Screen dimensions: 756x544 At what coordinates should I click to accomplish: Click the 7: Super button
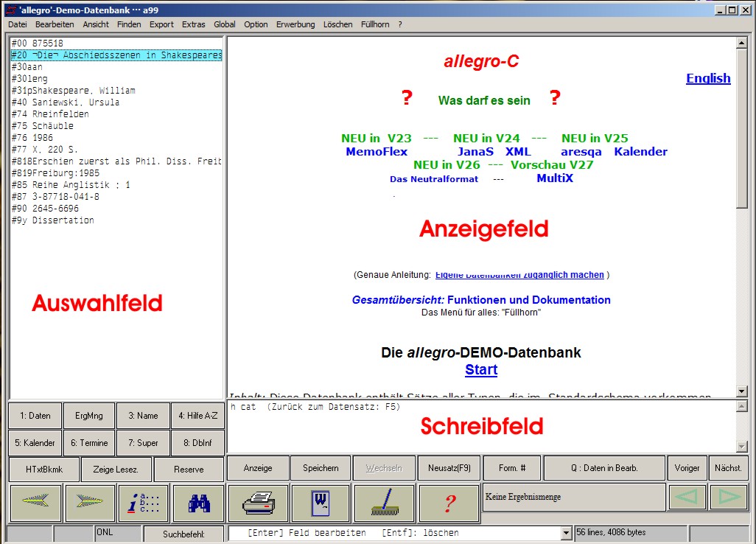[143, 443]
